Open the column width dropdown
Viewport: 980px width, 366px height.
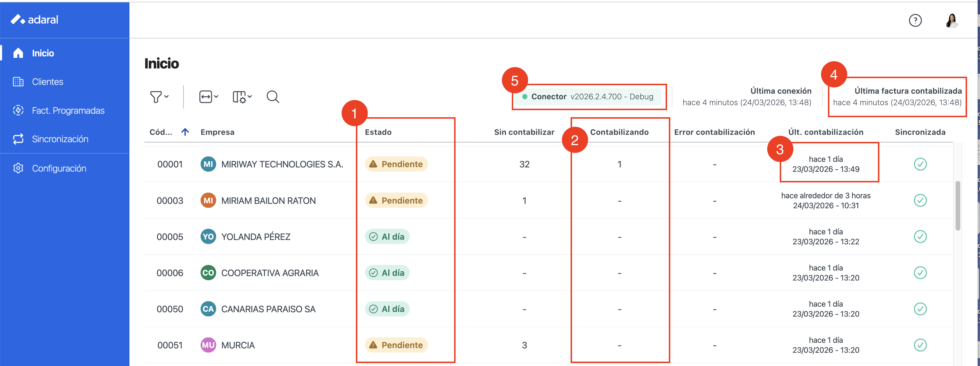[x=209, y=97]
